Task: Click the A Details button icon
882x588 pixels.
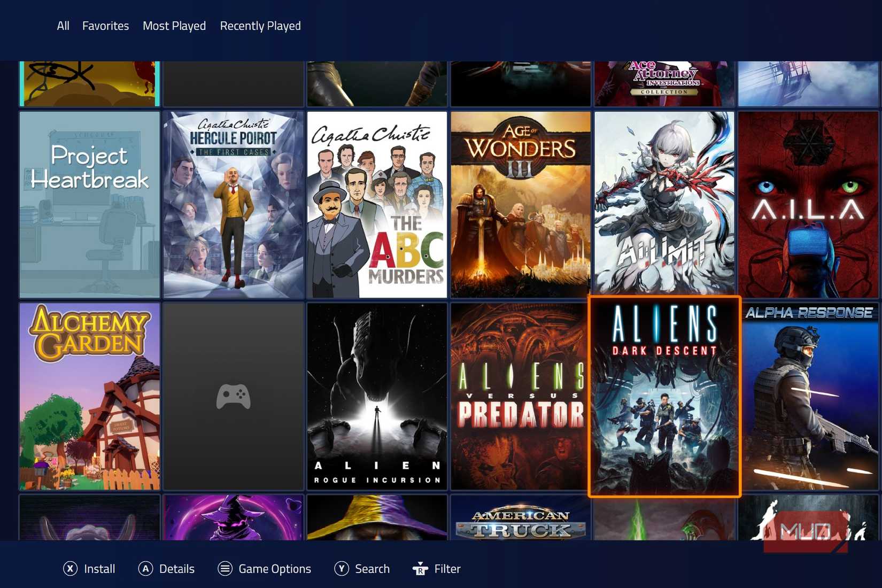Action: [145, 569]
